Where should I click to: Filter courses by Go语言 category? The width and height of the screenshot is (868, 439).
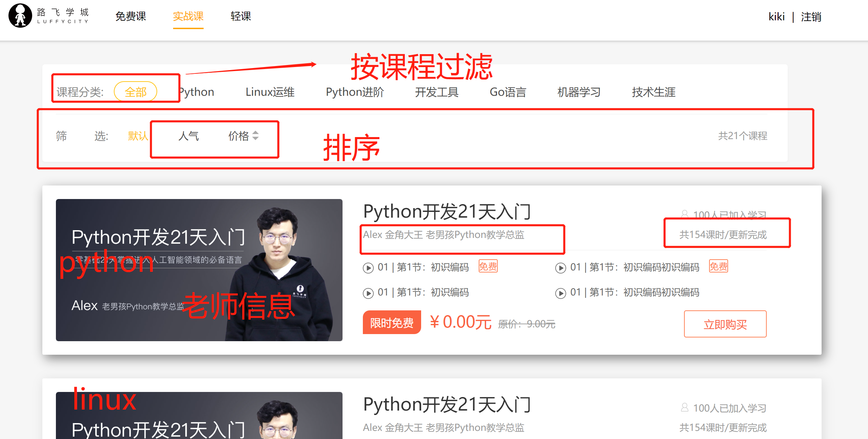click(508, 92)
